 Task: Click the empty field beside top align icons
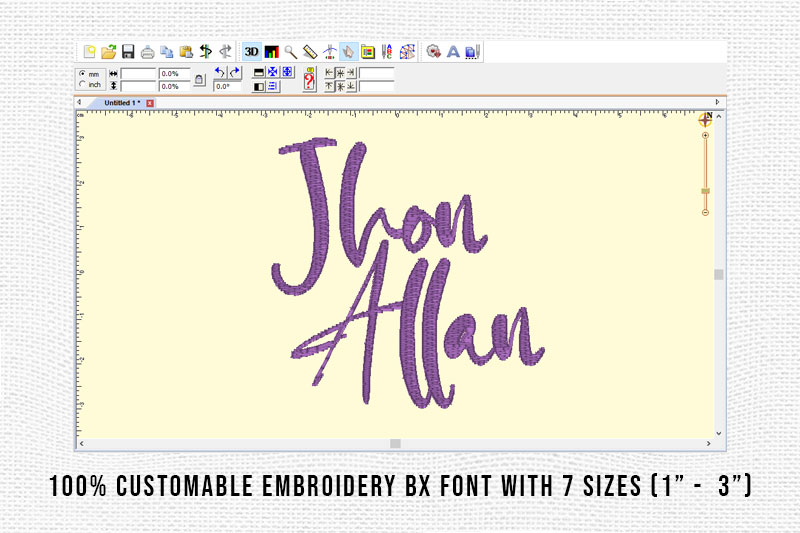click(x=377, y=73)
